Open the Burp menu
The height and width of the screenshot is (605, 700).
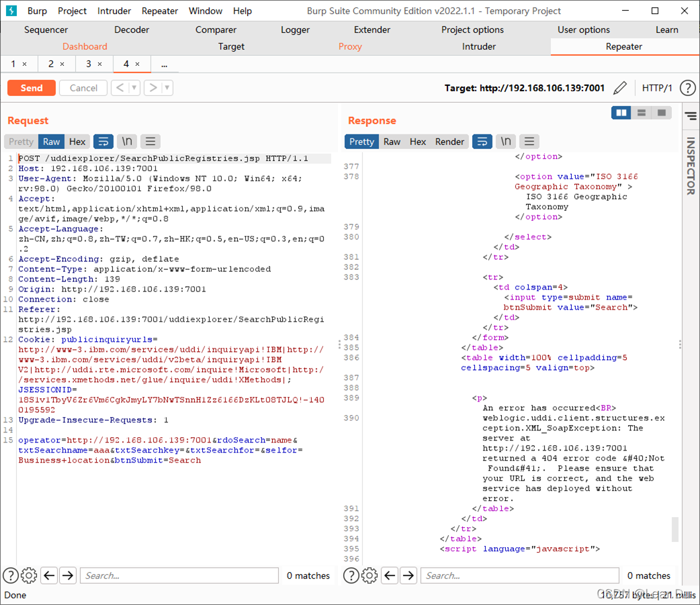point(37,11)
